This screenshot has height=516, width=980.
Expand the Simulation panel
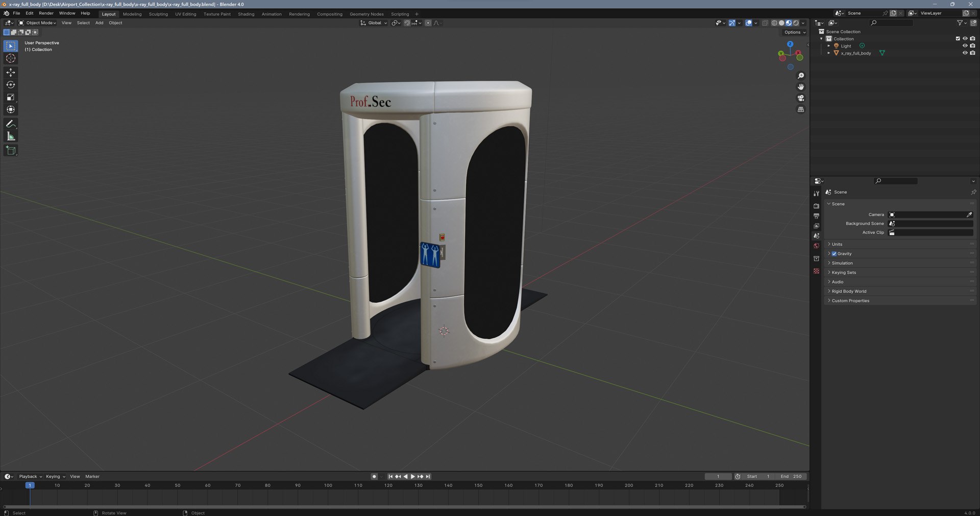(x=901, y=263)
